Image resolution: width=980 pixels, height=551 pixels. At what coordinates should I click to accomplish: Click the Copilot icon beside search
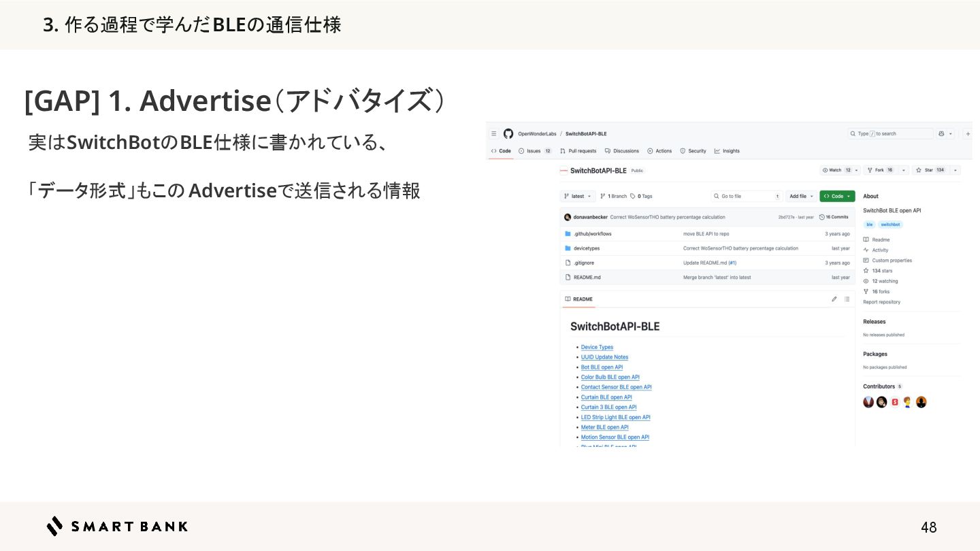point(942,134)
